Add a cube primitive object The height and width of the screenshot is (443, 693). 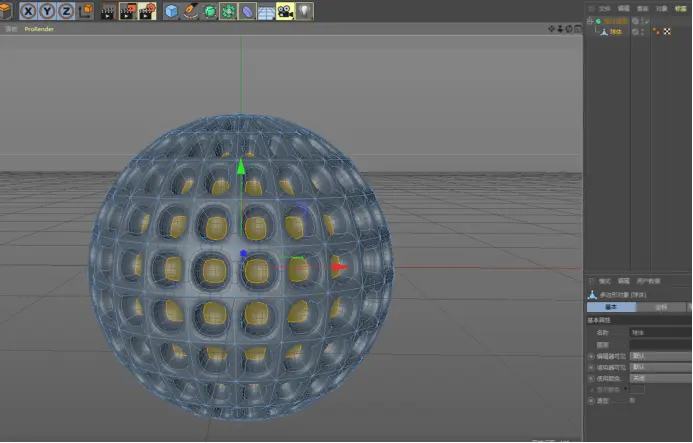point(172,11)
